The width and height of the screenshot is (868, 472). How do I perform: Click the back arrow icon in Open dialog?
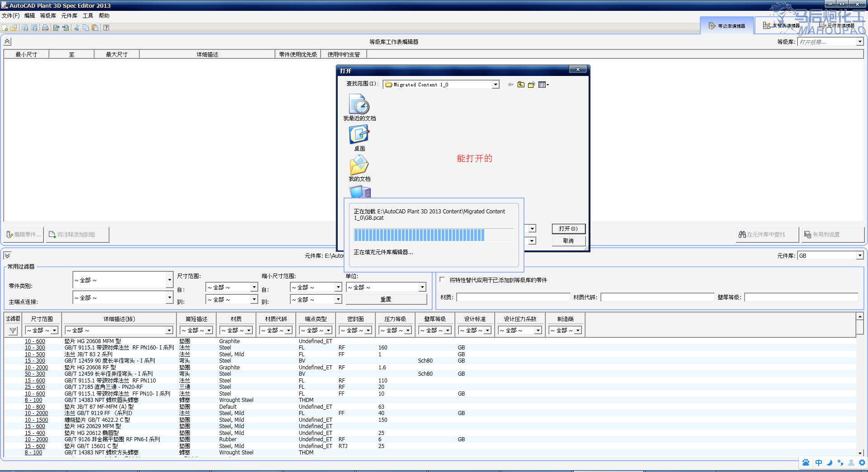point(510,85)
